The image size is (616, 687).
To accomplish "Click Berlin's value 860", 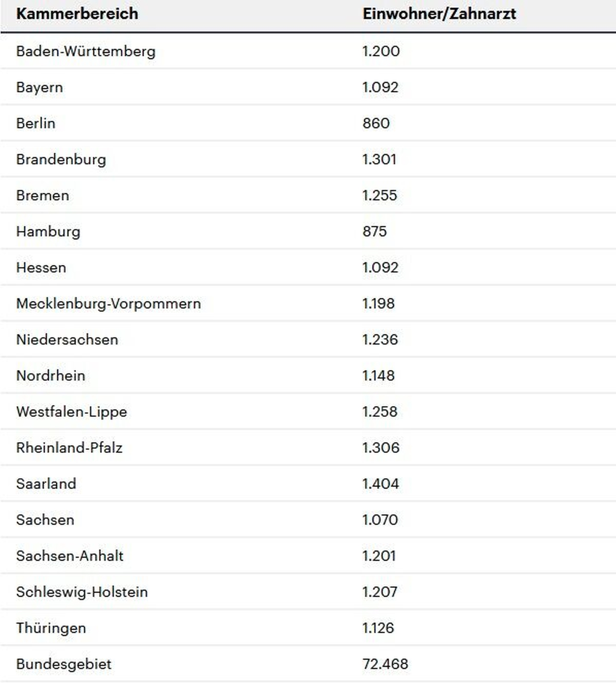I will click(x=376, y=124).
